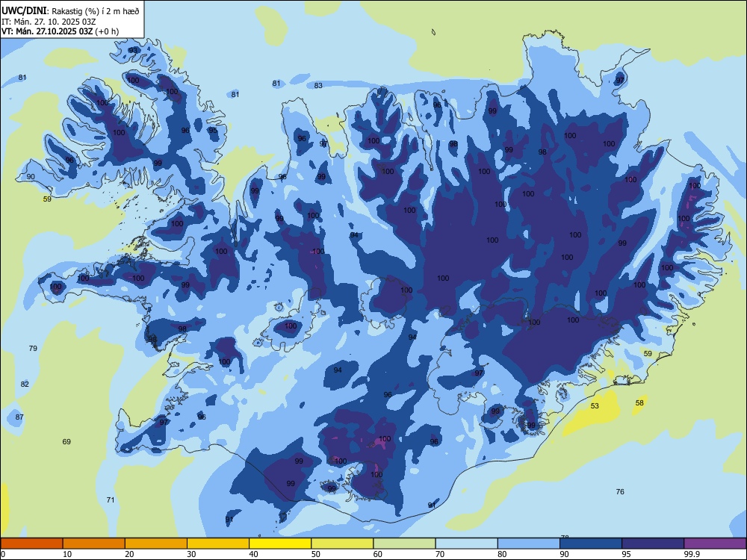This screenshot has width=747, height=560.
Task: Click the medium blue 90–95 legend swatch
Action: point(591,544)
